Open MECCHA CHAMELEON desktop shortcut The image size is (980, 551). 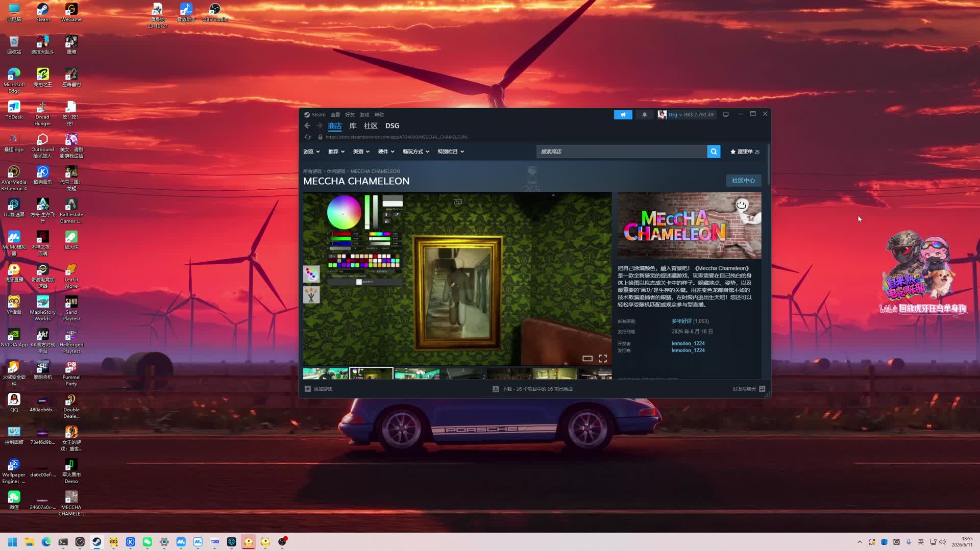click(71, 504)
